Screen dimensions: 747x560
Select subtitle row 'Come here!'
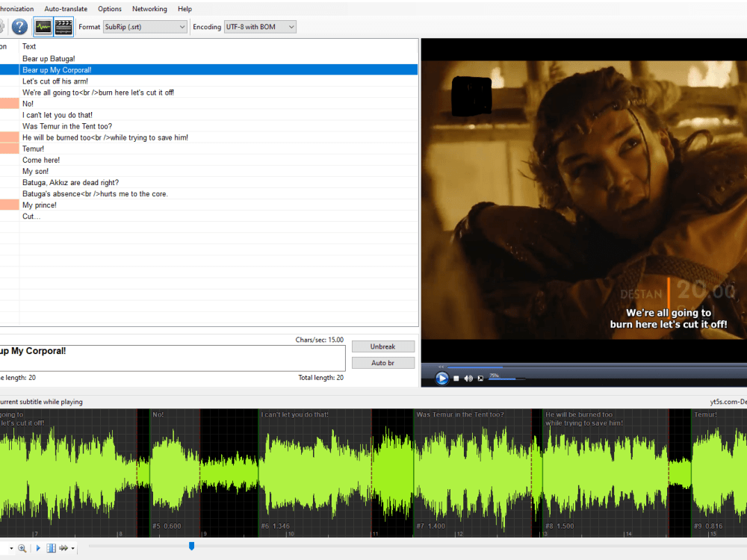point(208,160)
